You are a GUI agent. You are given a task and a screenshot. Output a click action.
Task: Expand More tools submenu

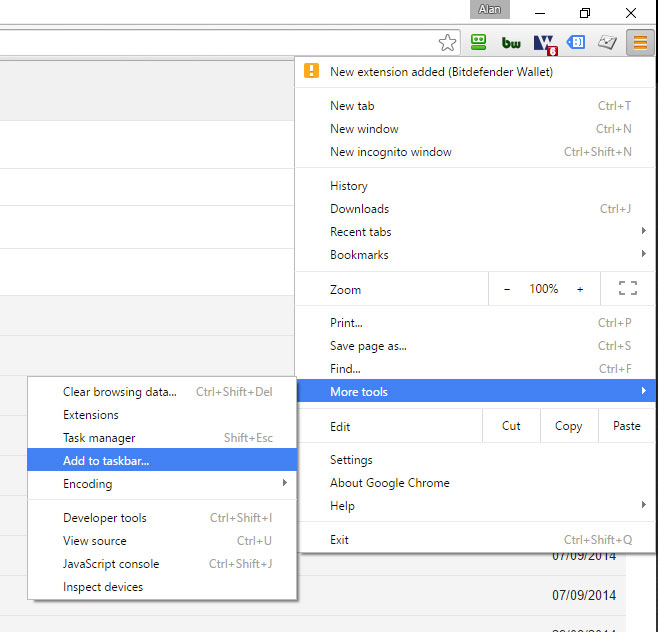pos(476,391)
